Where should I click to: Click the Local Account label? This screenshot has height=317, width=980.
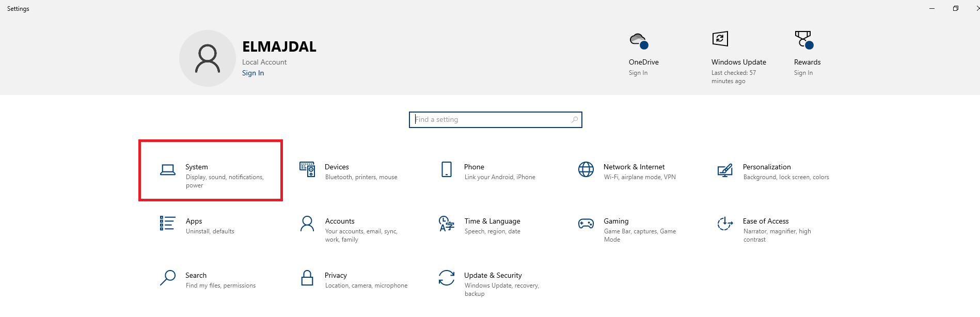tap(264, 62)
